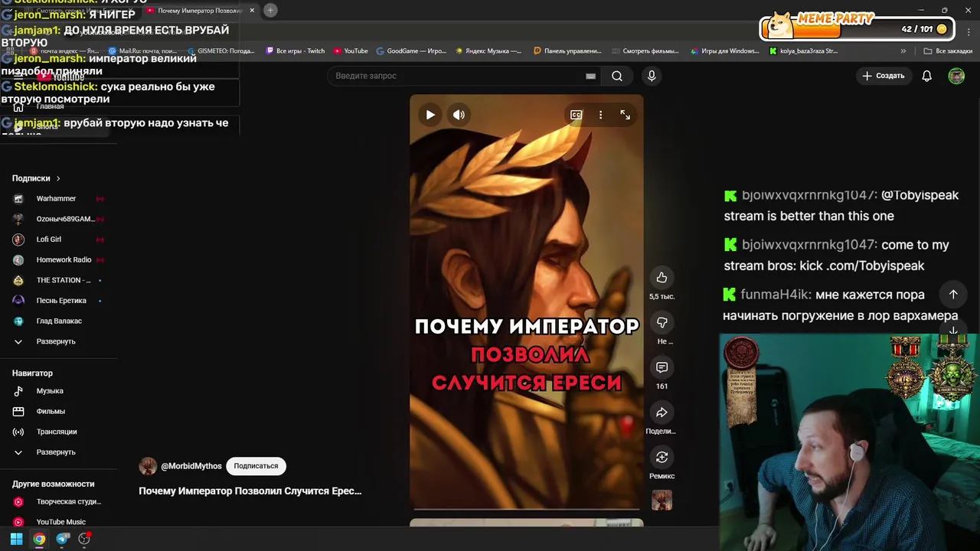Image resolution: width=980 pixels, height=551 pixels.
Task: Open Панель управления bookmark
Action: coord(567,51)
